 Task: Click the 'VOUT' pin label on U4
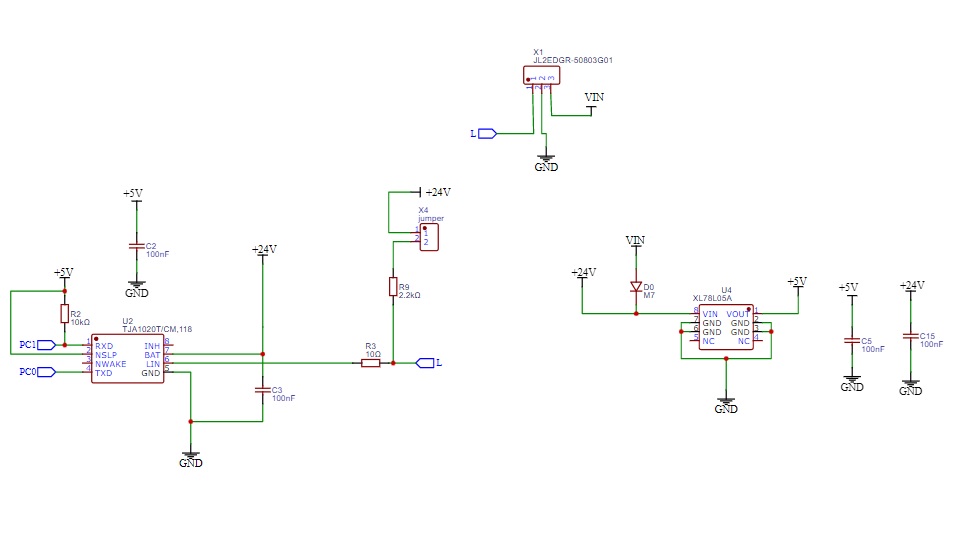click(738, 314)
